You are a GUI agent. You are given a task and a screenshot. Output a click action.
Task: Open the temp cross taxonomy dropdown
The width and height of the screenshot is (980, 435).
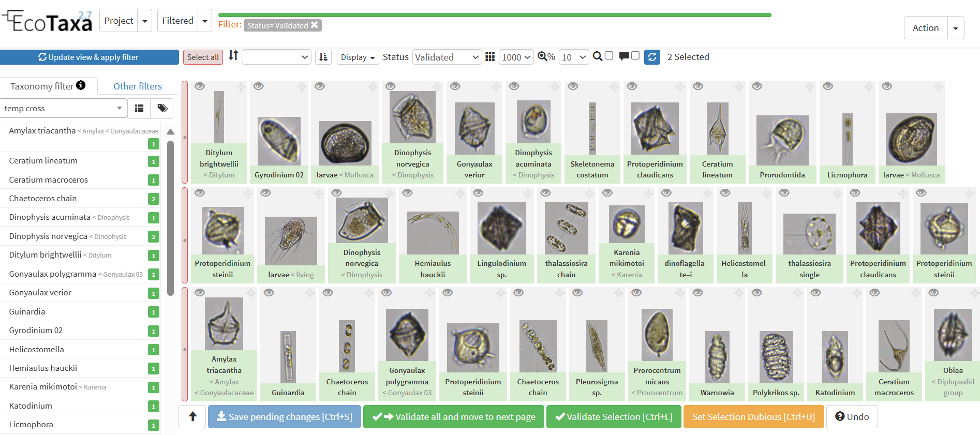coord(63,108)
